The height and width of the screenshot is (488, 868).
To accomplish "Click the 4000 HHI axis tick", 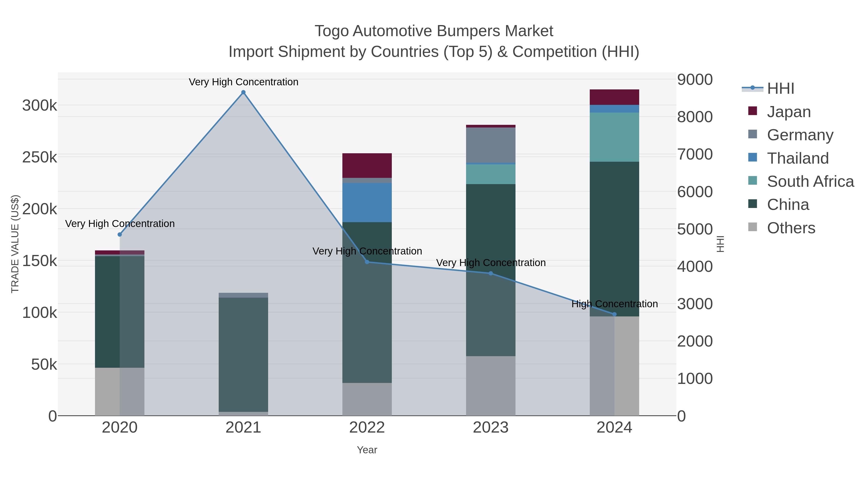I will point(695,267).
